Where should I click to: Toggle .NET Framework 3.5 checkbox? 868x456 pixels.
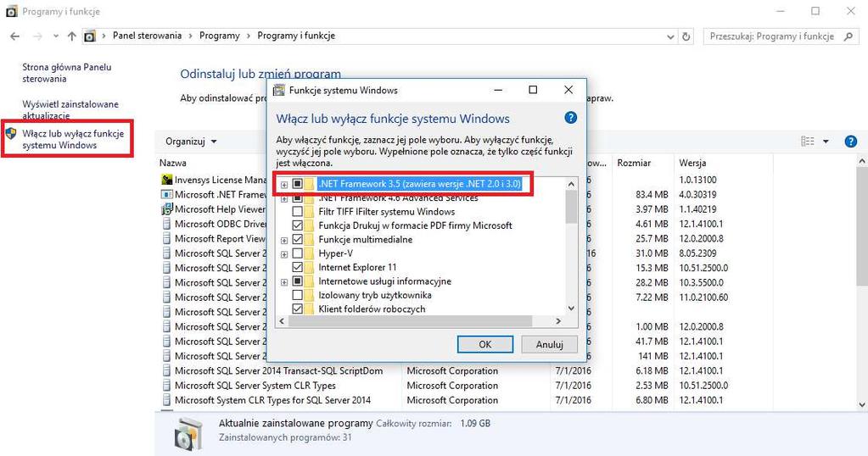coord(297,184)
